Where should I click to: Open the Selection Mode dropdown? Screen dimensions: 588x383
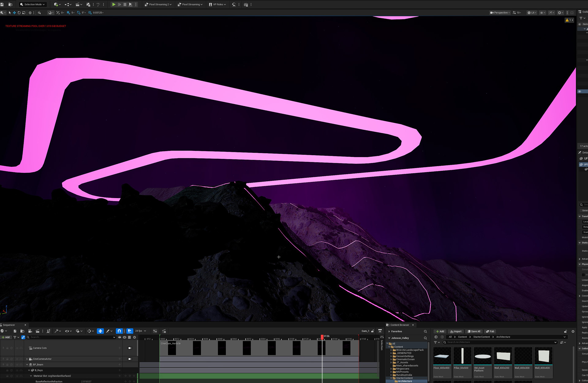point(32,4)
